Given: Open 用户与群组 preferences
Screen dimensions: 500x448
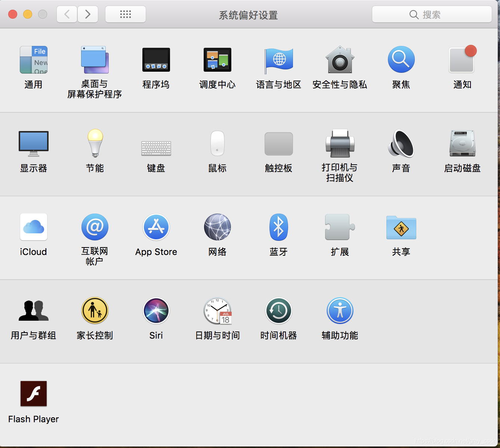Looking at the screenshot, I should 34,311.
